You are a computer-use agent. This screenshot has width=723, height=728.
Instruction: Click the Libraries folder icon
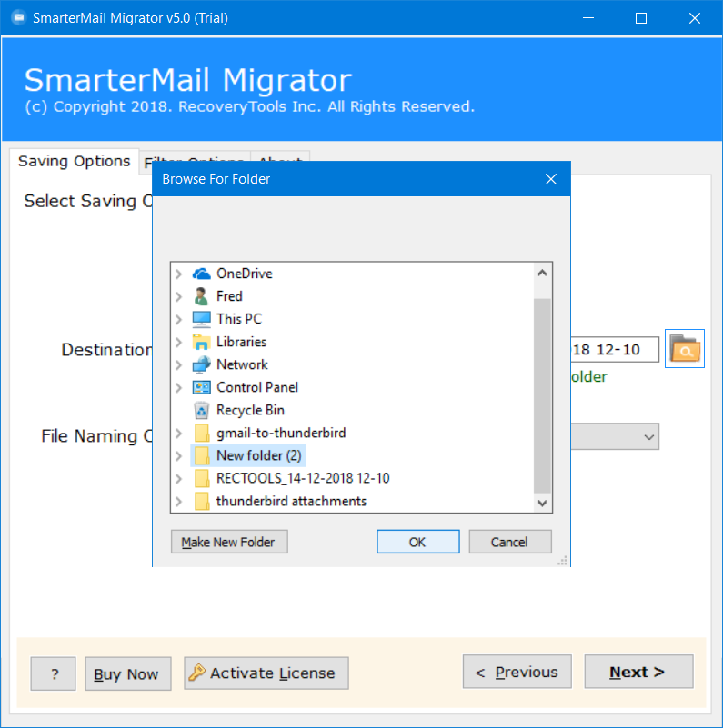[x=201, y=342]
